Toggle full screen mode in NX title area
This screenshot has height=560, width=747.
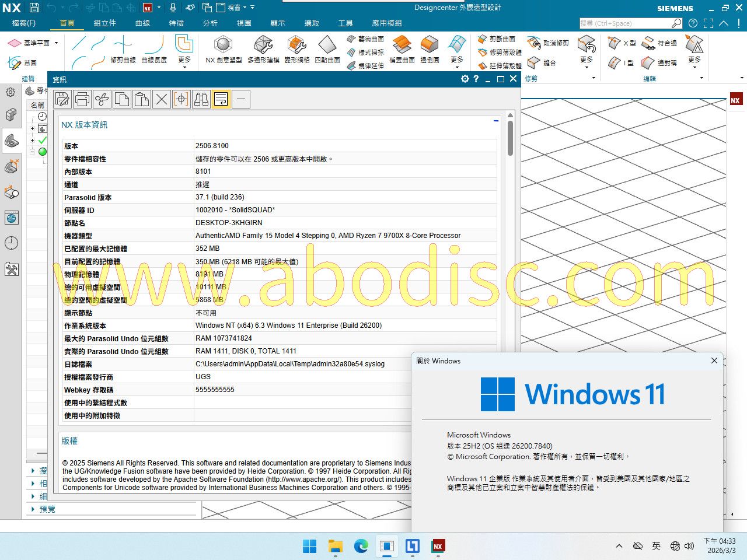tap(708, 23)
